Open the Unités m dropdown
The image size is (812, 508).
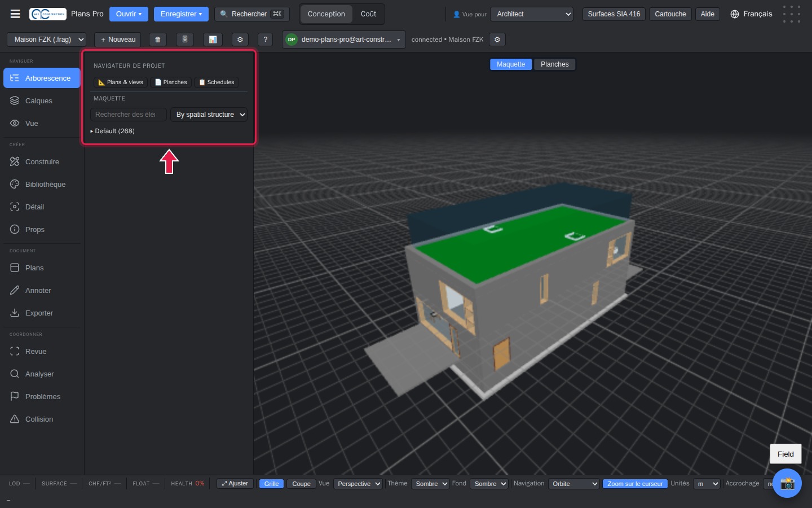707,484
